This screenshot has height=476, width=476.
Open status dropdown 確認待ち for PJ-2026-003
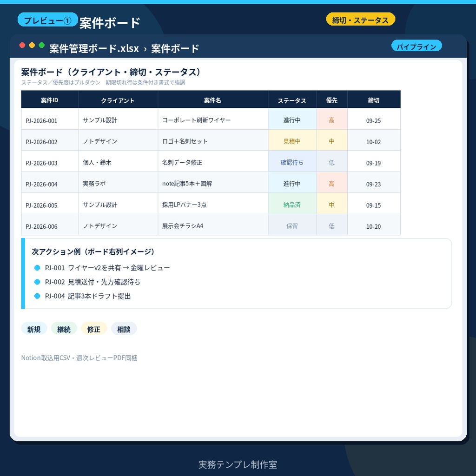point(292,161)
